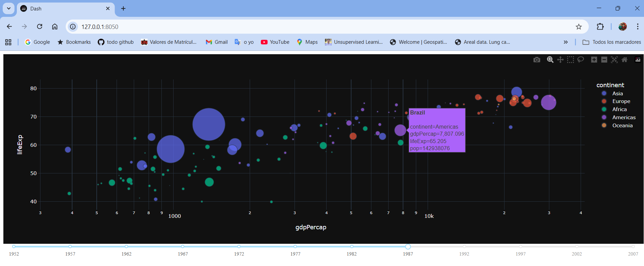644x266 pixels.
Task: Set the year slider to 1952
Action: [x=14, y=246]
